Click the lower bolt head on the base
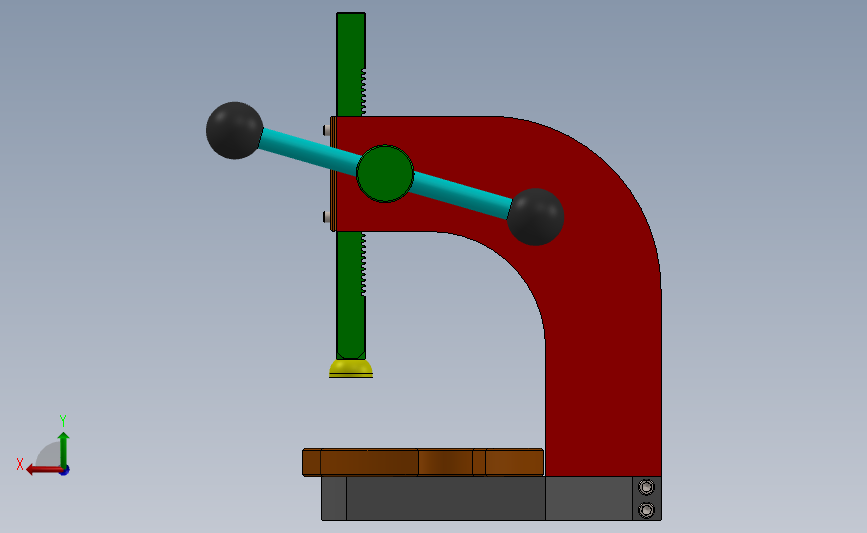Viewport: 867px width, 533px height. coord(646,510)
